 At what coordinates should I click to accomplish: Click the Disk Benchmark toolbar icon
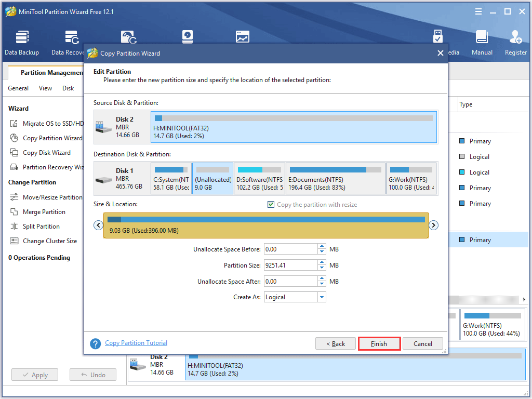click(187, 37)
